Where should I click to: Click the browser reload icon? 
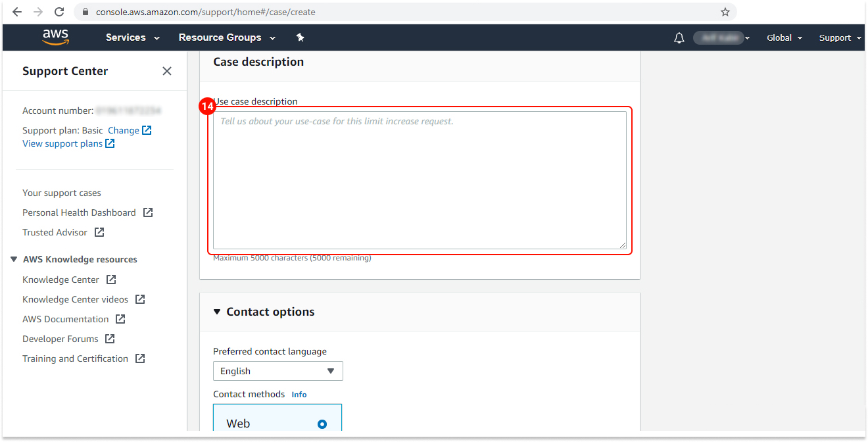(x=59, y=12)
